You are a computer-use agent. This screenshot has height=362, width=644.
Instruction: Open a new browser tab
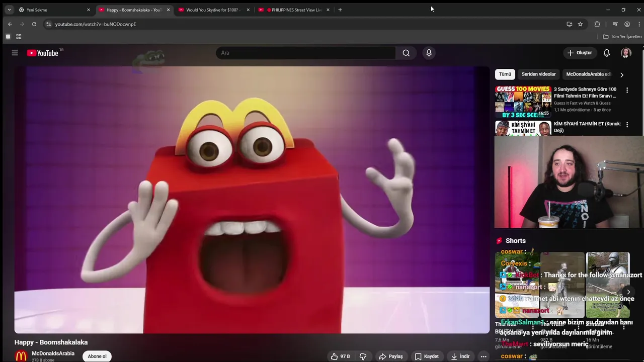pos(340,10)
